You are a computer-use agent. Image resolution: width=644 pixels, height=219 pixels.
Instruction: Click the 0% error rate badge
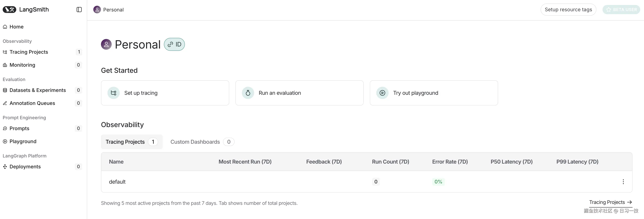(438, 182)
